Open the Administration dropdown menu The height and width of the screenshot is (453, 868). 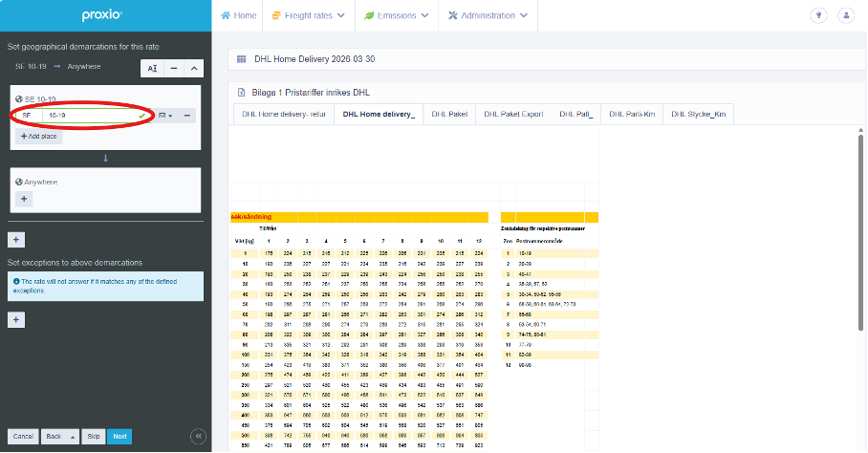pyautogui.click(x=488, y=15)
